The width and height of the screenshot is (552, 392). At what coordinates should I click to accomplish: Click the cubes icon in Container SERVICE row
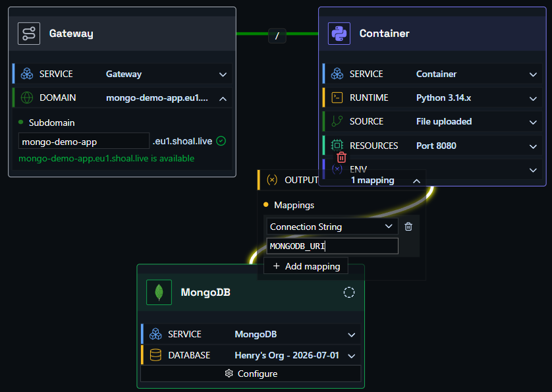tap(337, 74)
